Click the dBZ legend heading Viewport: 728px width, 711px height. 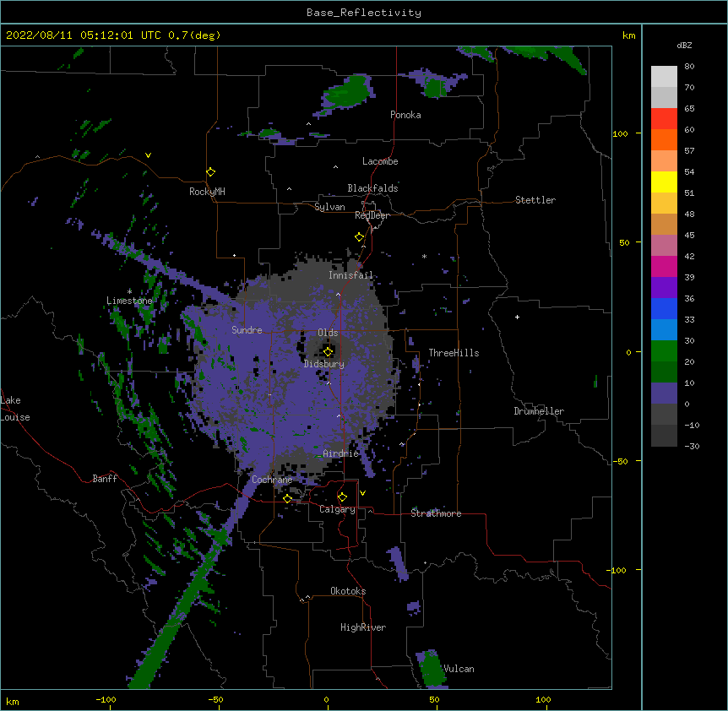(x=684, y=45)
